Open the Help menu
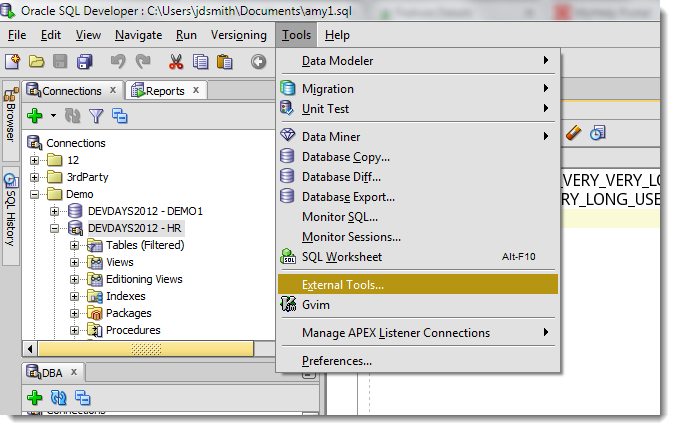This screenshot has width=675, height=430. (337, 35)
